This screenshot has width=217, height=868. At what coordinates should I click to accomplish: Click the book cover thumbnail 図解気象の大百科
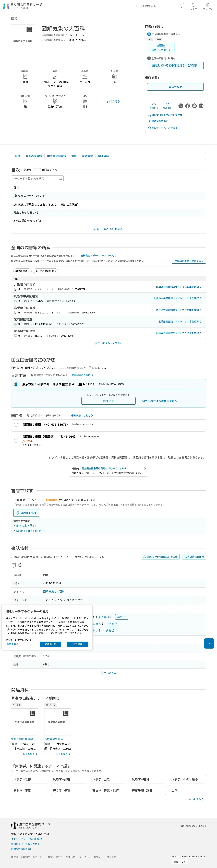pyautogui.click(x=23, y=41)
